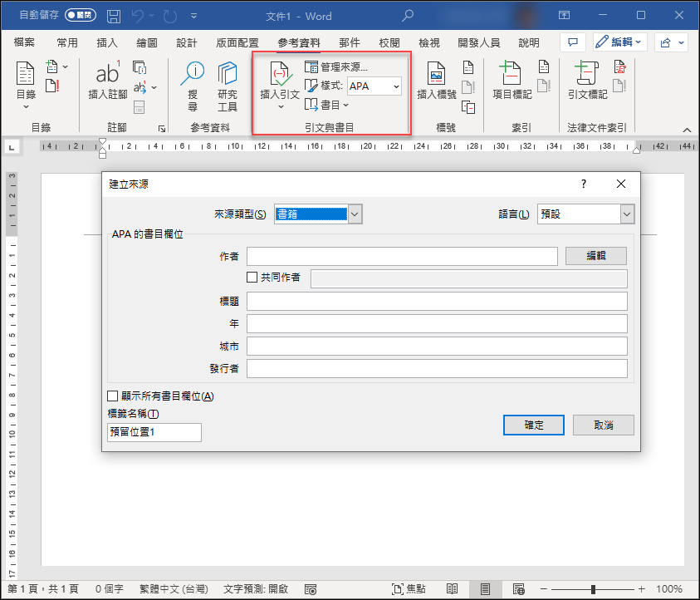The image size is (700, 600).
Task: Expand the 目錄 dropdown arrow
Action: (x=26, y=106)
